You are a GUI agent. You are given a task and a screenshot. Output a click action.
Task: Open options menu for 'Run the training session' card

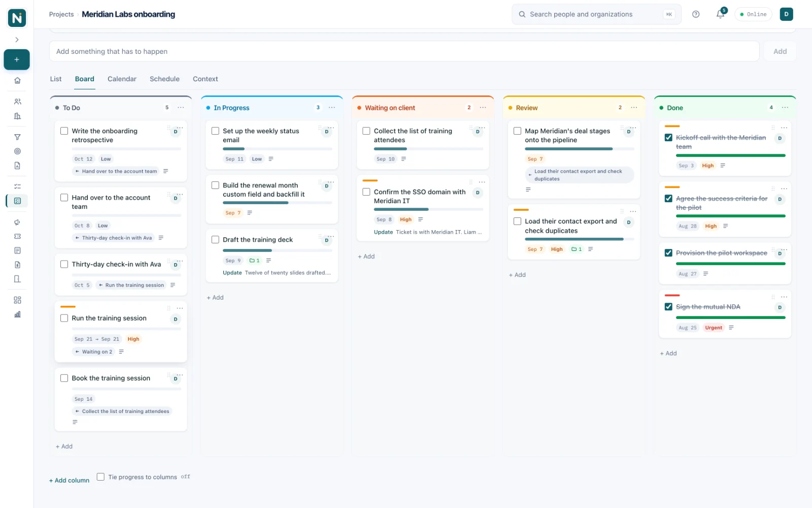(x=180, y=308)
